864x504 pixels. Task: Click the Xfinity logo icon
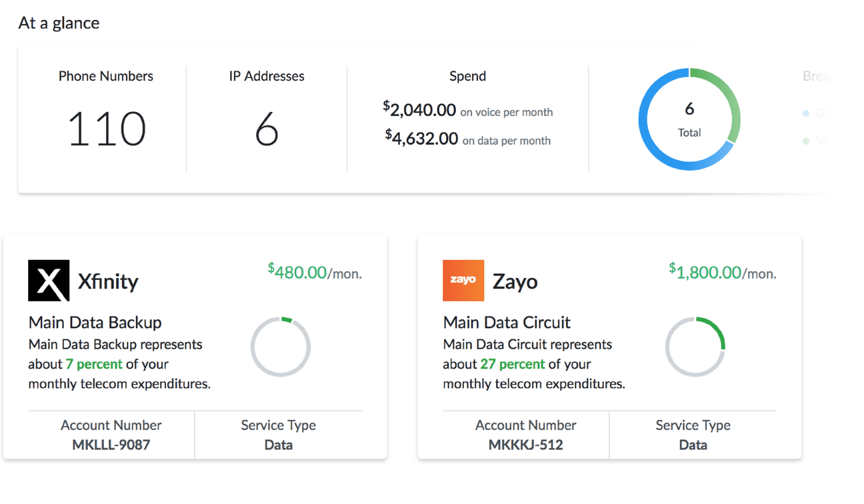click(x=49, y=281)
